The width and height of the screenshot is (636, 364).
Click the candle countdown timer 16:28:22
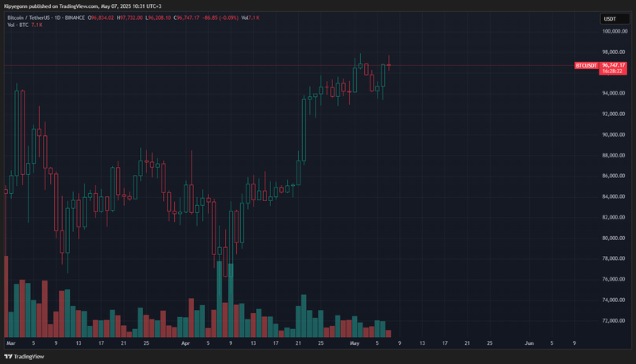click(612, 72)
